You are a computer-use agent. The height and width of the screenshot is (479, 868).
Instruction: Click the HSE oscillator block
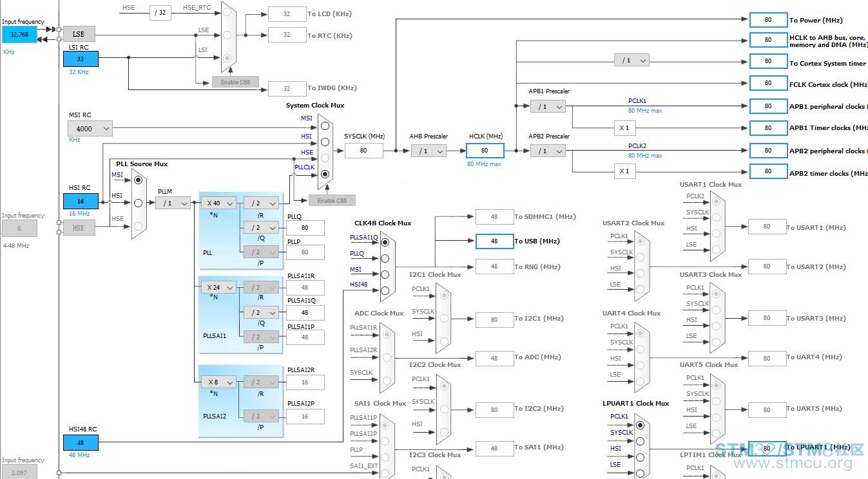click(79, 227)
